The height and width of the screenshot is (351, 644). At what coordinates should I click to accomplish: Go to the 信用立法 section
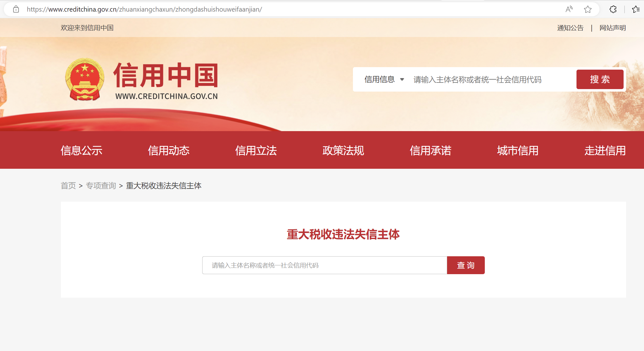[x=256, y=151]
